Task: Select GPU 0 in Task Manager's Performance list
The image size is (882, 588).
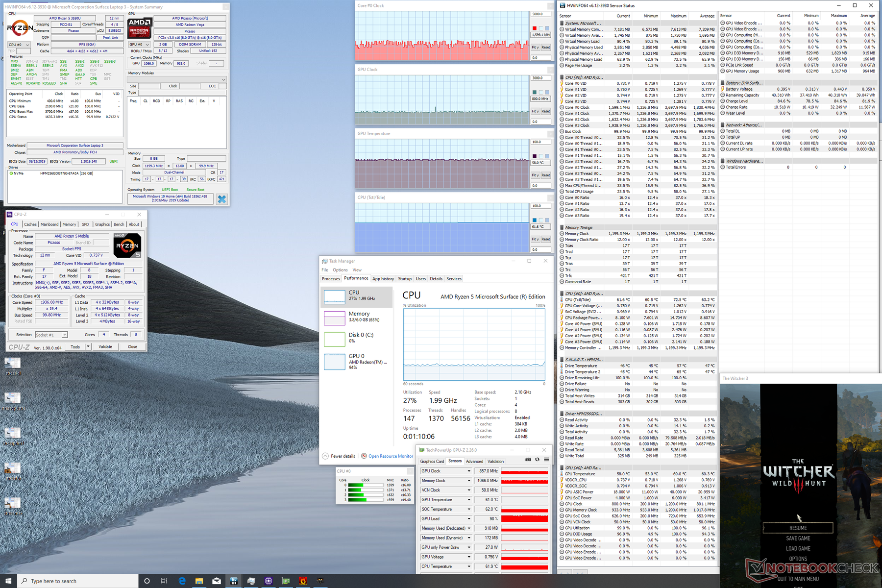Action: coord(357,361)
